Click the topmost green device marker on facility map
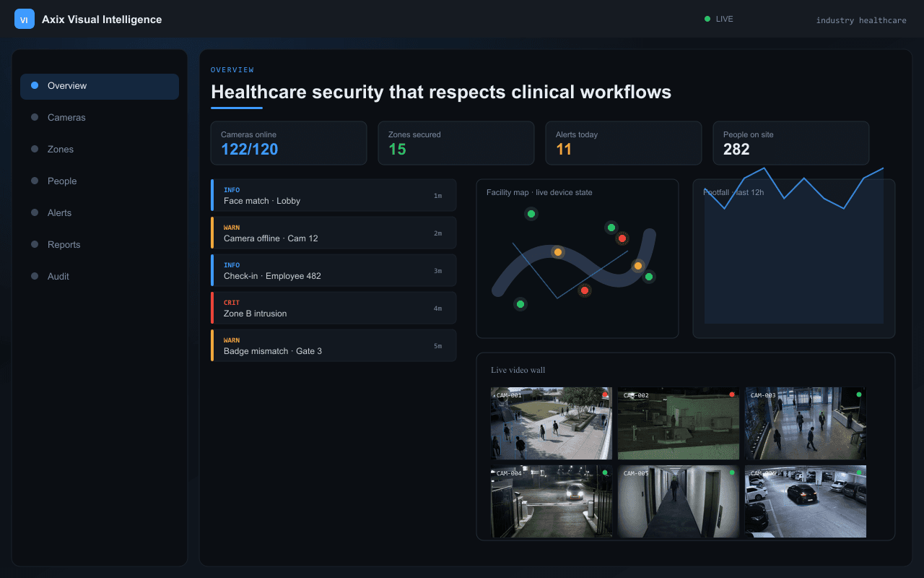The image size is (924, 578). (x=531, y=214)
